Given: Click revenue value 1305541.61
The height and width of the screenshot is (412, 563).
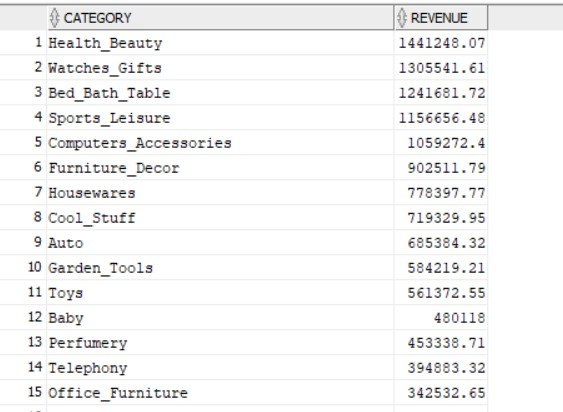Looking at the screenshot, I should click(x=442, y=68).
